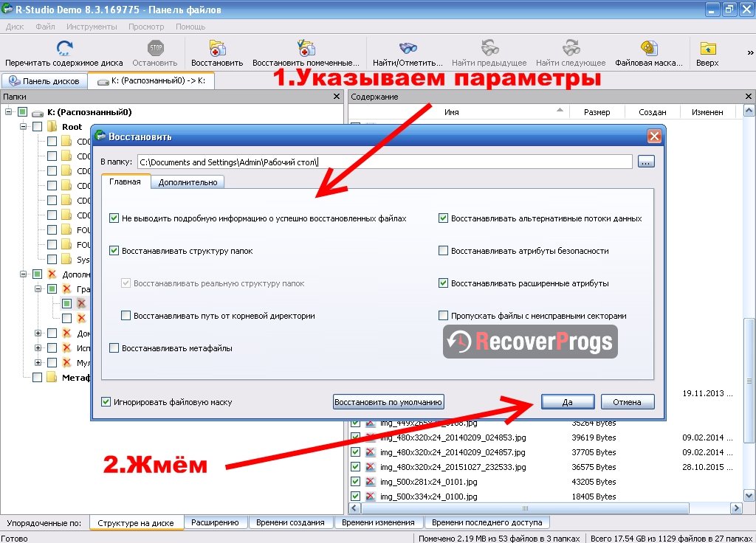756x543 pixels.
Task: Open the Просмотр menu
Action: tap(146, 27)
